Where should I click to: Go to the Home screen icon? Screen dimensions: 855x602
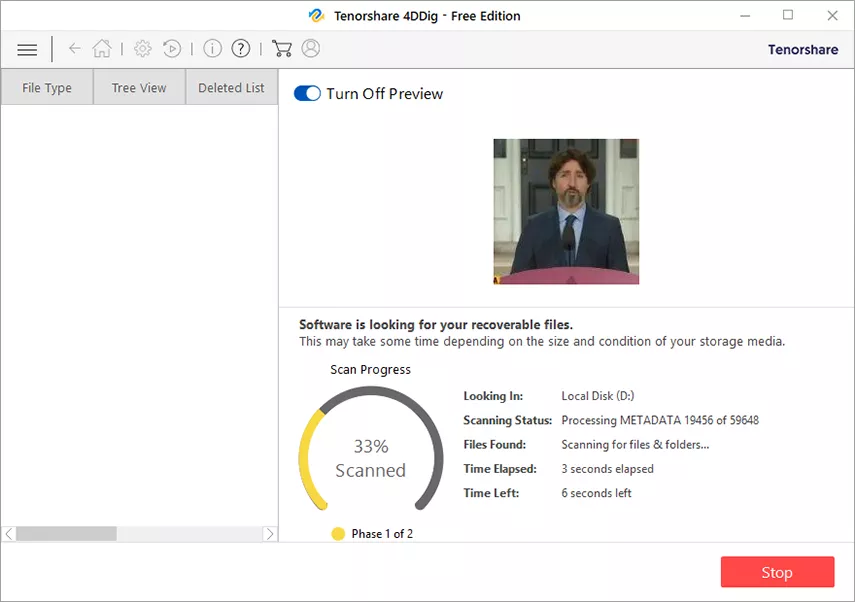(x=101, y=49)
